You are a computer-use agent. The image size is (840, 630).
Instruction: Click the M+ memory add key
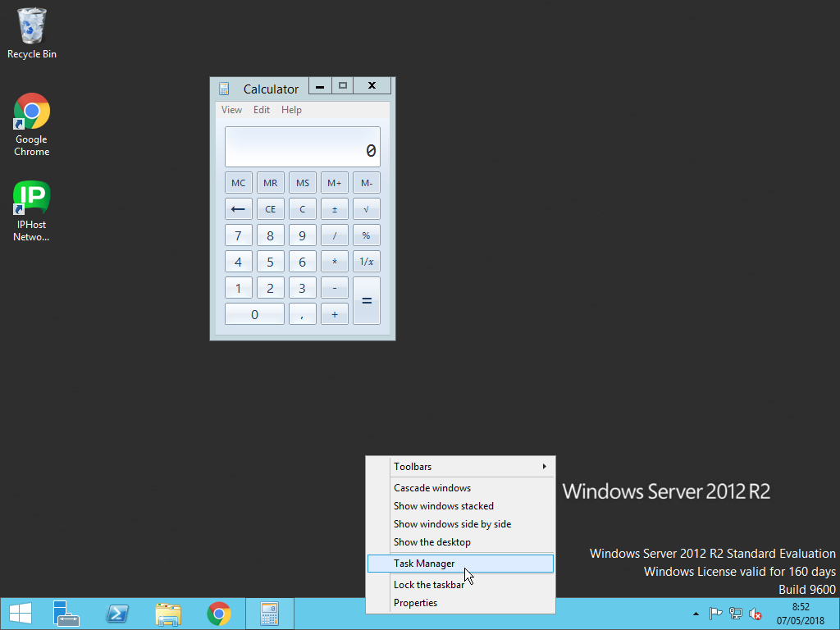tap(335, 183)
